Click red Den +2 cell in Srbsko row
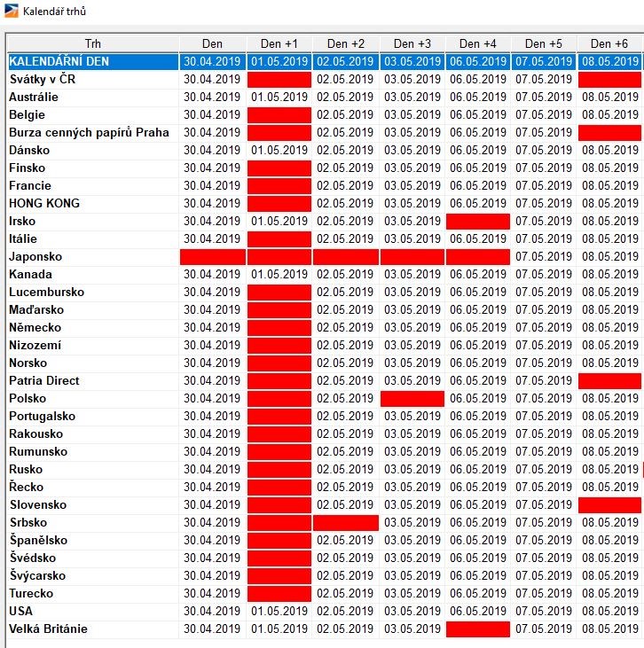This screenshot has width=644, height=648. [346, 523]
